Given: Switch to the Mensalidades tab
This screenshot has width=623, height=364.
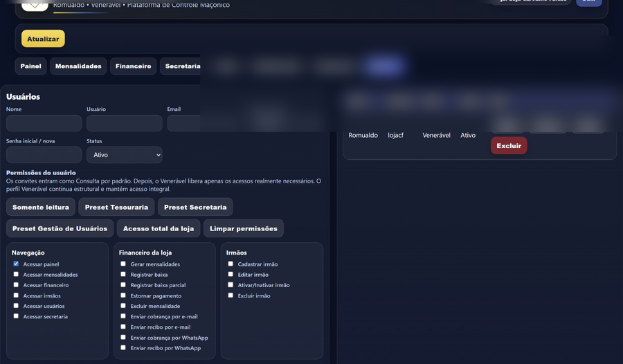Looking at the screenshot, I should (78, 66).
